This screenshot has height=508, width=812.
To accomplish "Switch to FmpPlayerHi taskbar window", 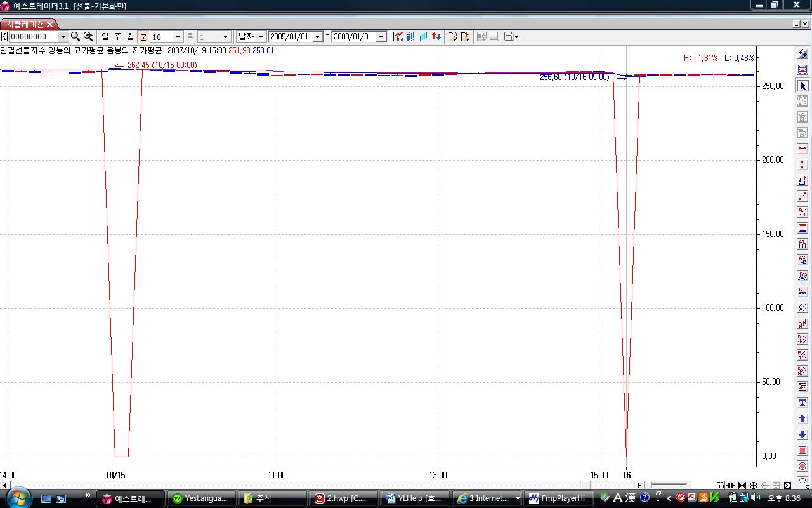I will click(558, 498).
